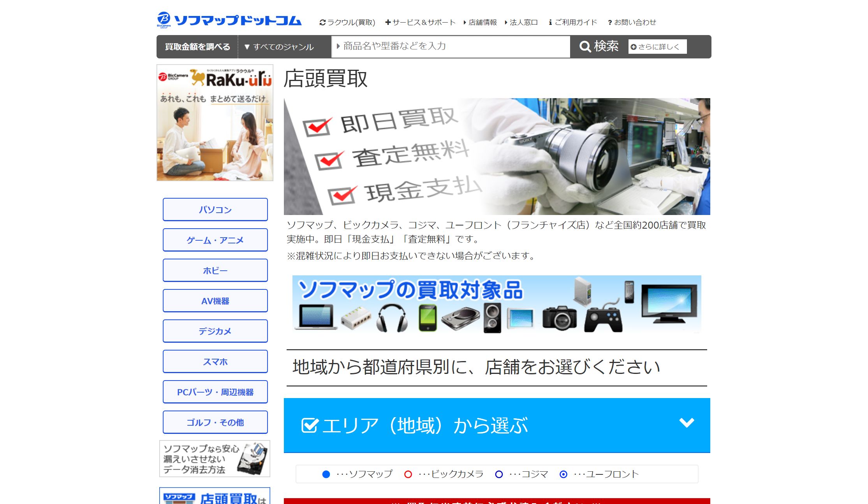The image size is (868, 504).
Task: Select スマホ category button
Action: click(x=215, y=361)
